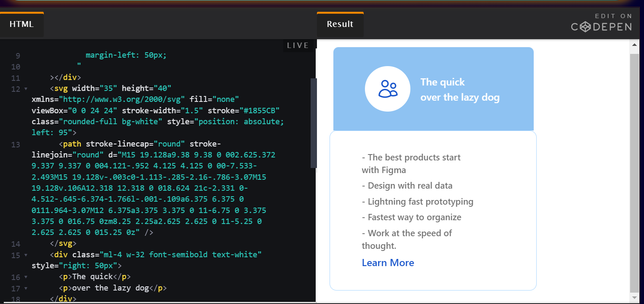Screen dimensions: 644x304
Task: Open the Result tab
Action: pyautogui.click(x=340, y=24)
